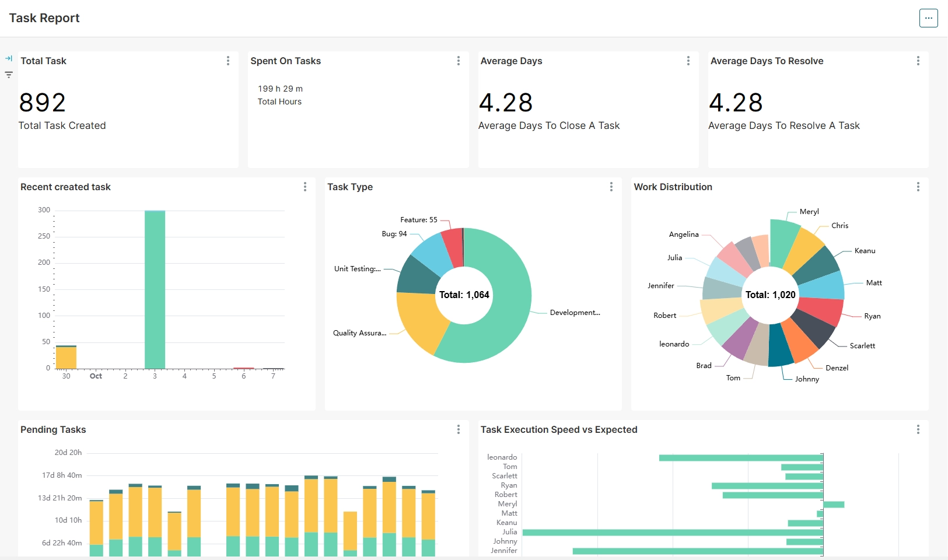Open Average Days widget kebab menu
Viewport: 948px width, 560px height.
click(688, 61)
